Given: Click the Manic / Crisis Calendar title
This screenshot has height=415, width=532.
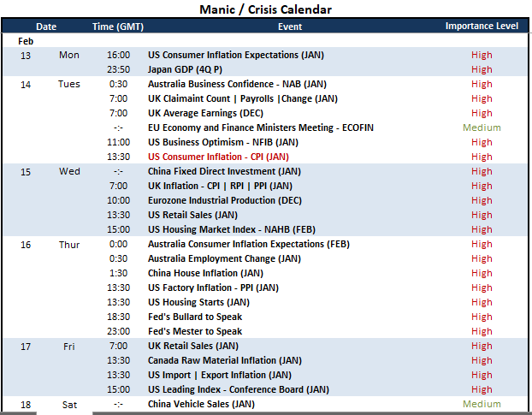Looking at the screenshot, I should coord(265,9).
